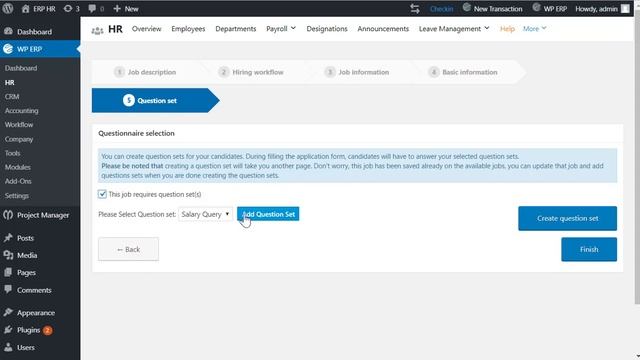640x360 pixels.
Task: Expand the Payroll menu
Action: pyautogui.click(x=281, y=29)
